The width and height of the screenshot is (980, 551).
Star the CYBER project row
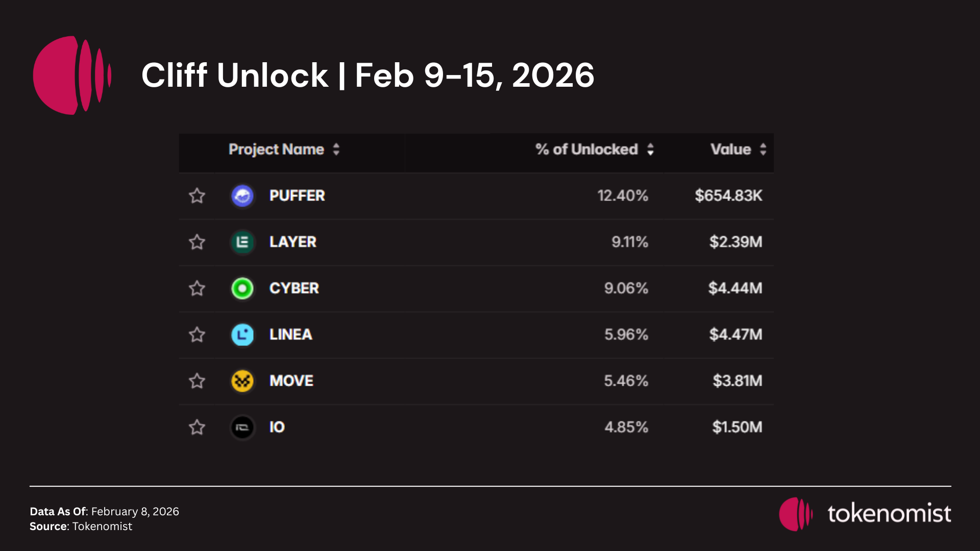tap(197, 288)
